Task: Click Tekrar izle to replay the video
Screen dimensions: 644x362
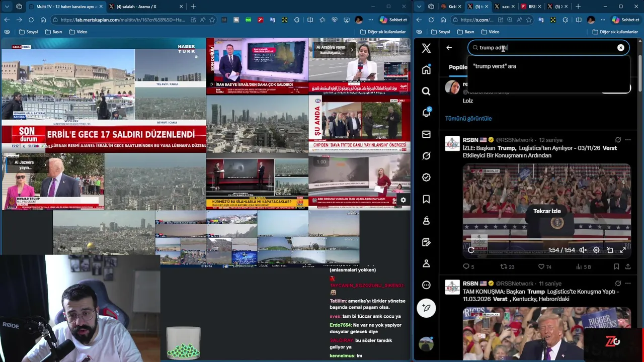Action: [547, 211]
